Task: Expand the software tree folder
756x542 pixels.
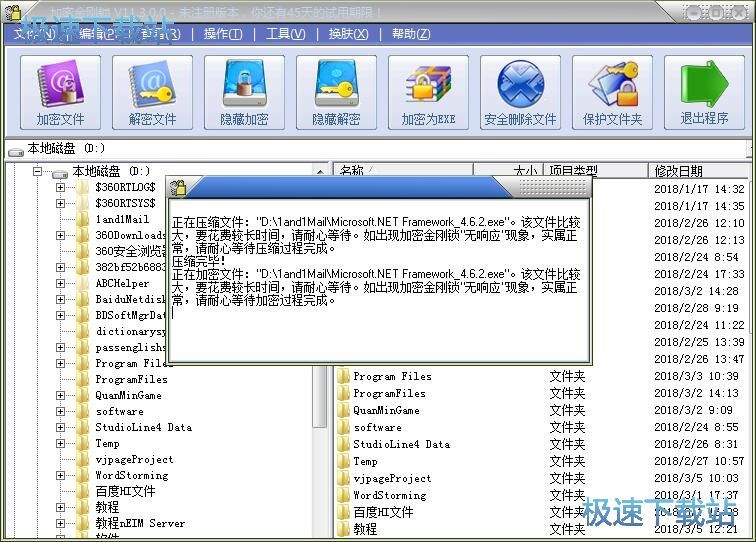Action: 60,411
